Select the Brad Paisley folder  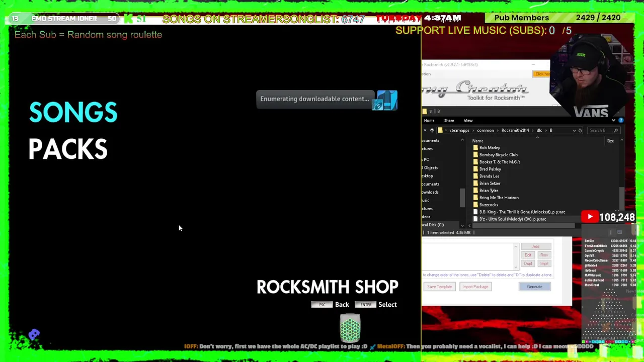pos(491,169)
